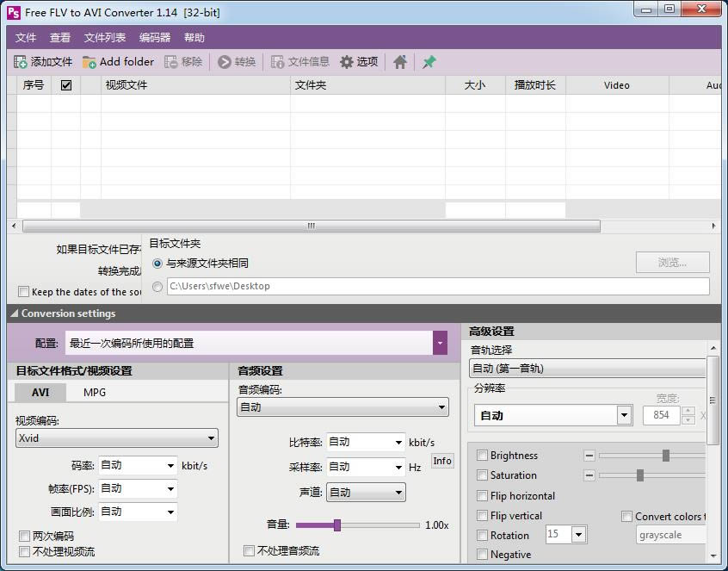Enable the Negative checkbox
This screenshot has height=571, width=728.
(x=483, y=555)
